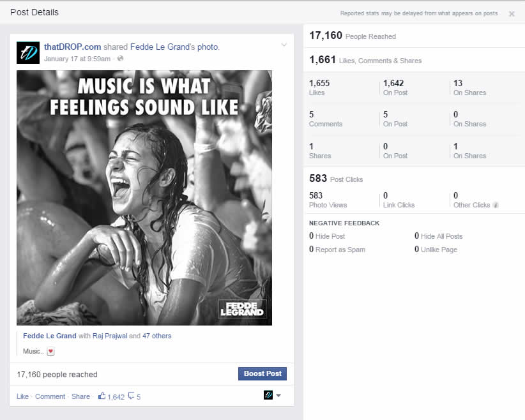Click the 5 comments count beside the bubble
The image size is (525, 420).
point(139,397)
